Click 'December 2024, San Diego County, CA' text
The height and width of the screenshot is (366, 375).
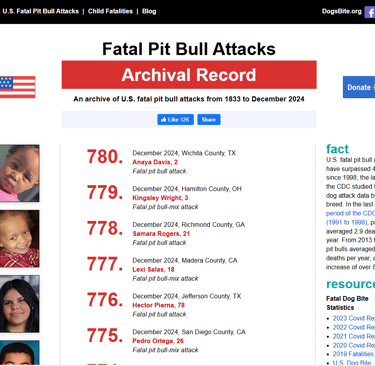click(x=189, y=332)
